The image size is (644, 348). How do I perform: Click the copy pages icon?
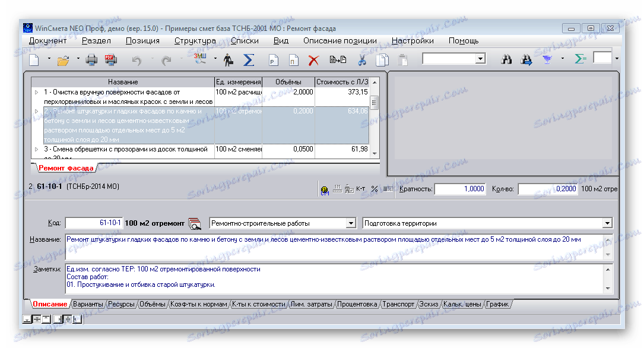point(382,60)
